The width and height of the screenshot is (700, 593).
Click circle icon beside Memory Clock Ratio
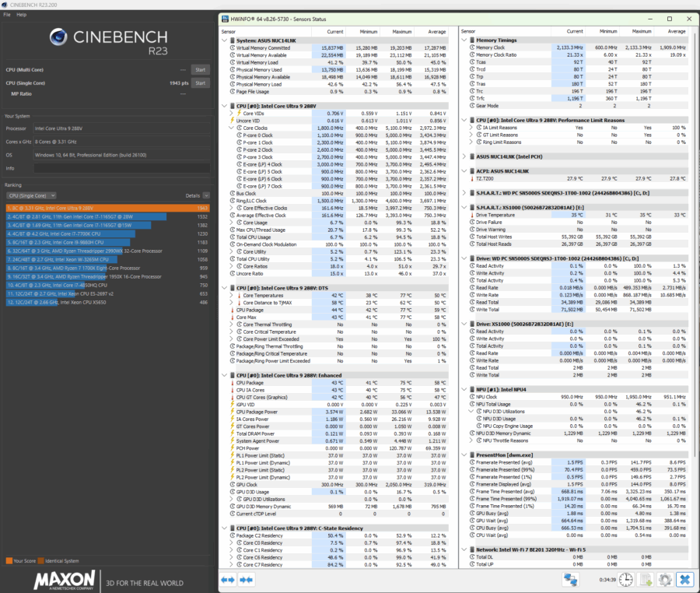(472, 55)
